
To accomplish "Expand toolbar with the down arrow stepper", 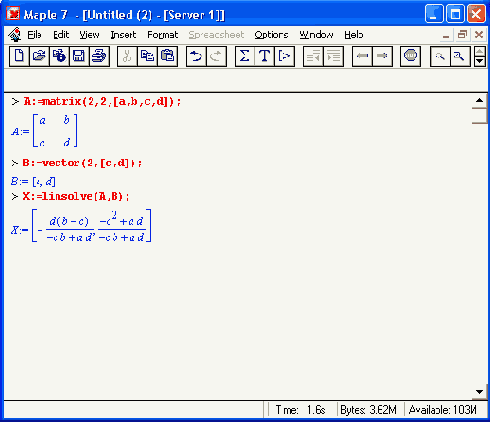I will (x=480, y=61).
